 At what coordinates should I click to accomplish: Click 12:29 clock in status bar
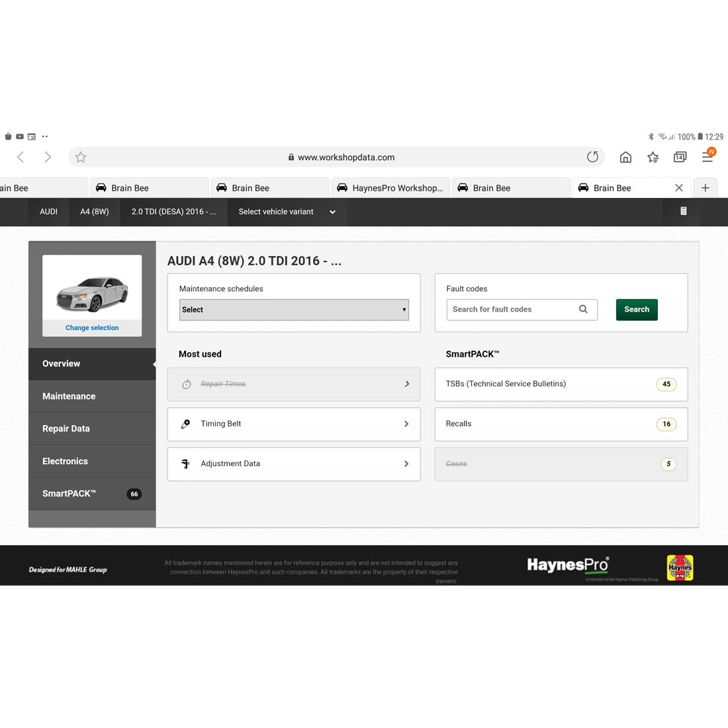coord(714,136)
